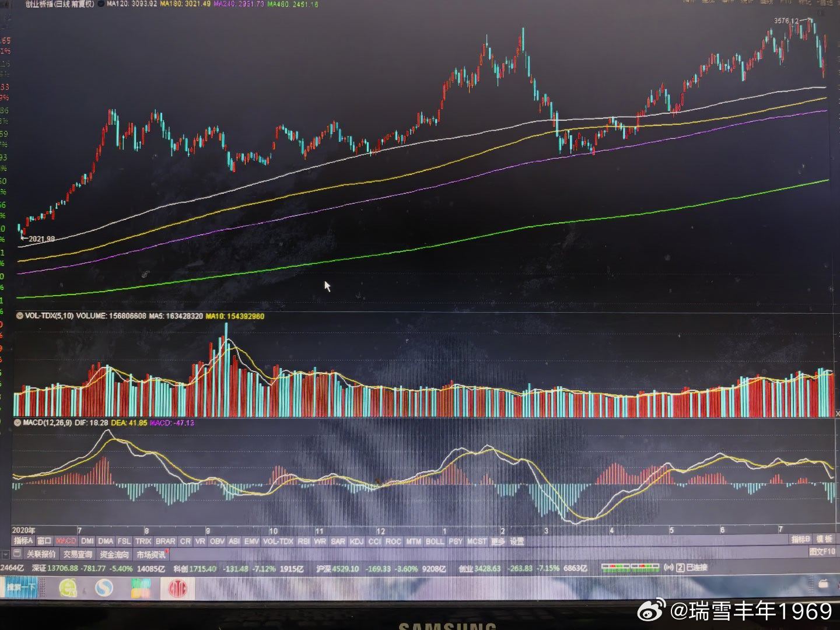Expand the small dropdown arrow at bottom-left
Viewport: 840px width, 630px height.
5,554
